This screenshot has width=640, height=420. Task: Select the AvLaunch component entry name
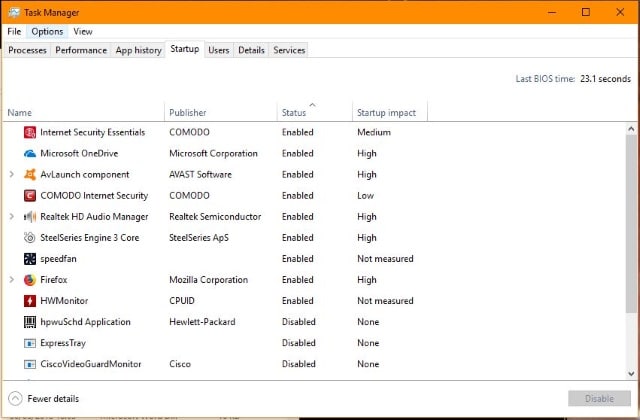[84, 175]
